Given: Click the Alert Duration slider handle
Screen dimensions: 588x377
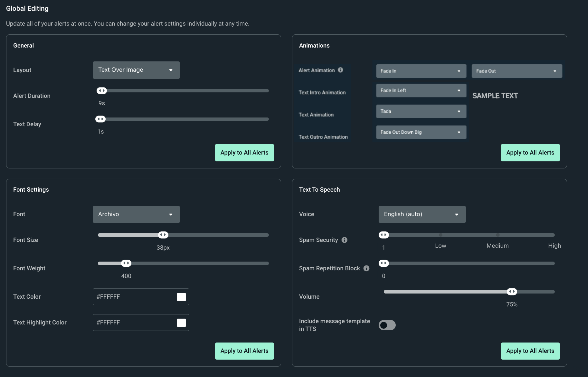Looking at the screenshot, I should pos(102,91).
